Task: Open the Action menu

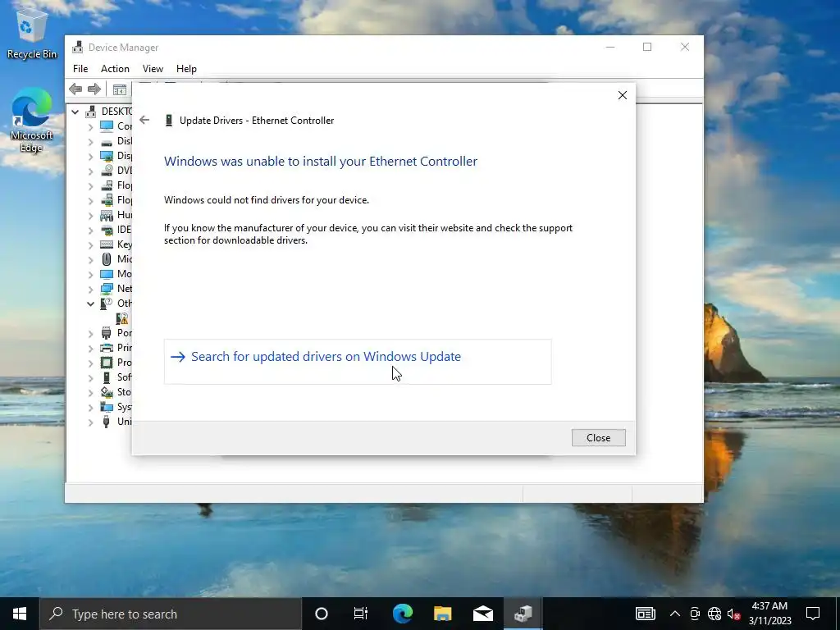Action: tap(115, 69)
